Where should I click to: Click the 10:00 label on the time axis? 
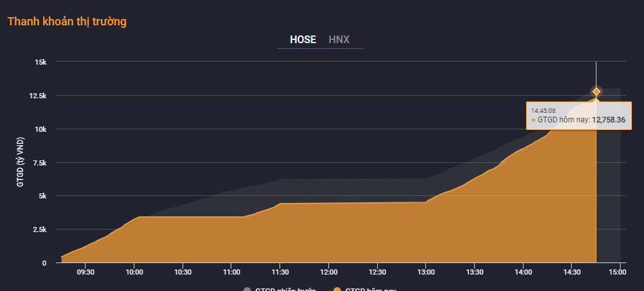[134, 272]
